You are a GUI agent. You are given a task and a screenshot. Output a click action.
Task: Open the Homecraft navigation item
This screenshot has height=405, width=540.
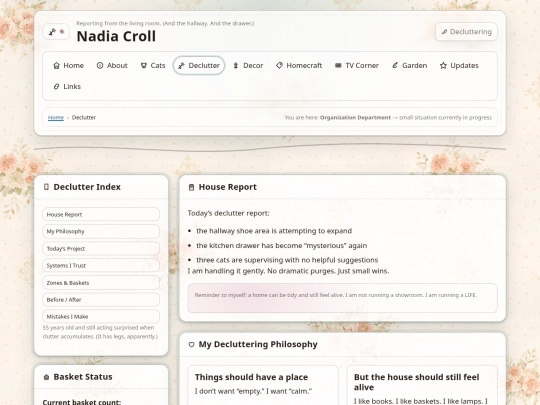tap(299, 65)
